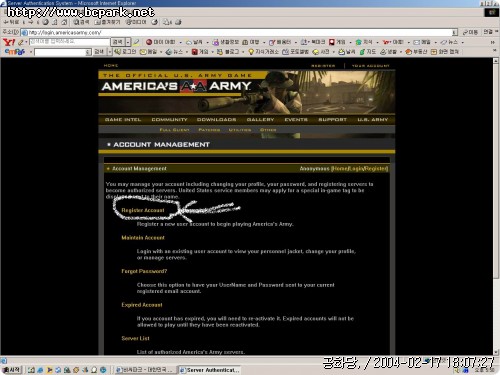This screenshot has width=500, height=375.
Task: Refresh the page from IE toolbar
Action: [x=55, y=22]
